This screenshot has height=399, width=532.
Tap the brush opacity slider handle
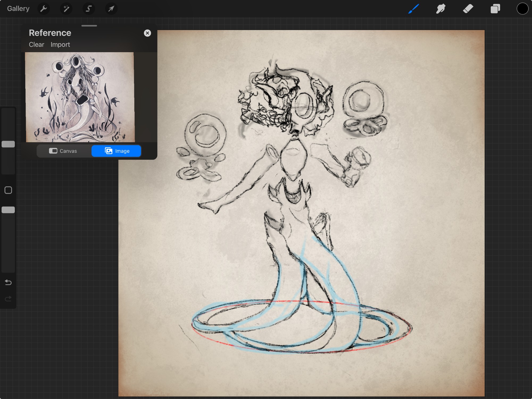coord(8,210)
